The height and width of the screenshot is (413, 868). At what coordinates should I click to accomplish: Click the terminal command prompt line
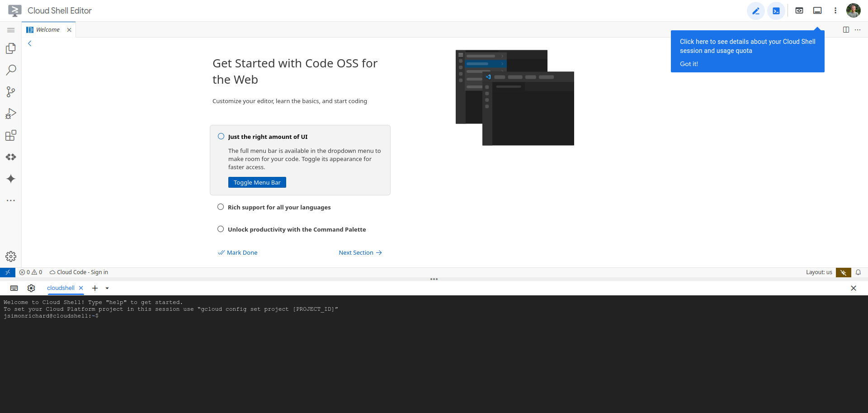coord(51,316)
